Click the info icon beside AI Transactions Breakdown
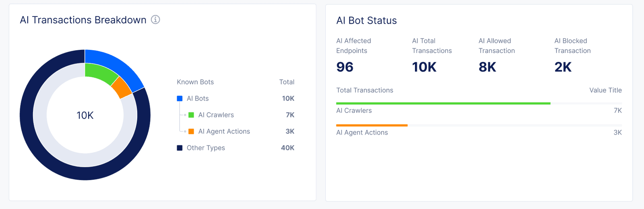644x209 pixels. click(155, 20)
